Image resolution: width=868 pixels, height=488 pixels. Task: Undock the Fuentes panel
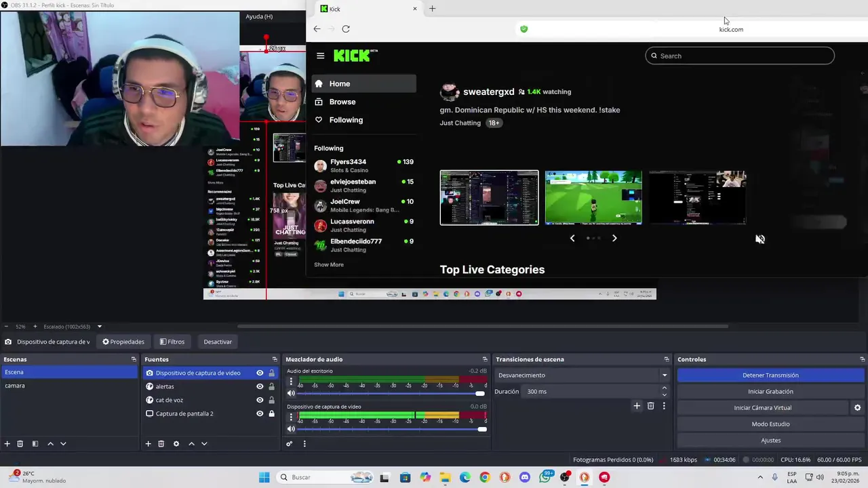[275, 359]
